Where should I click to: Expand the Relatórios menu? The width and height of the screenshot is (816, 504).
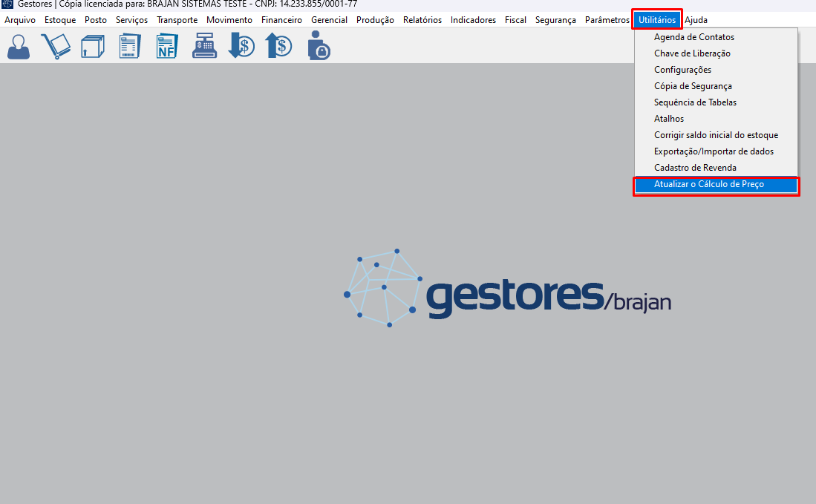click(x=422, y=20)
